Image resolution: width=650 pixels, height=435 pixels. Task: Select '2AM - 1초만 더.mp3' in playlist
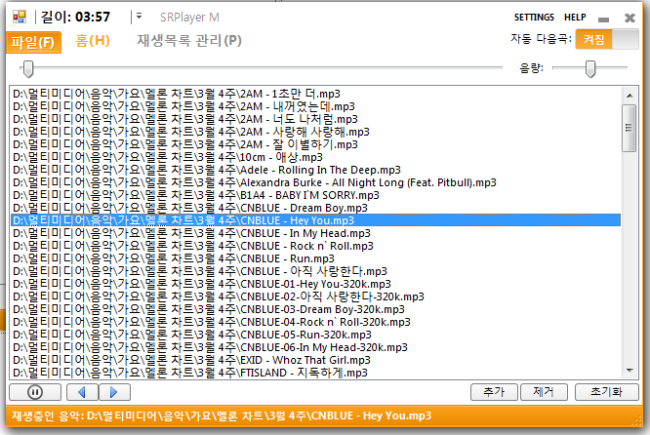pyautogui.click(x=315, y=94)
